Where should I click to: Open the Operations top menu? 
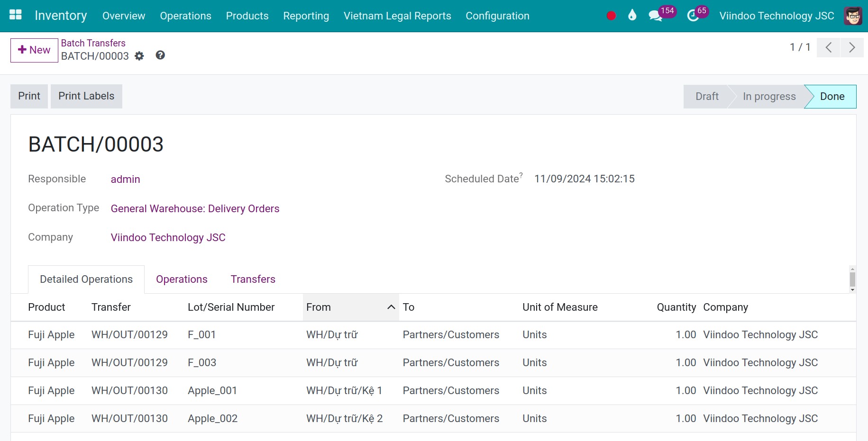185,16
